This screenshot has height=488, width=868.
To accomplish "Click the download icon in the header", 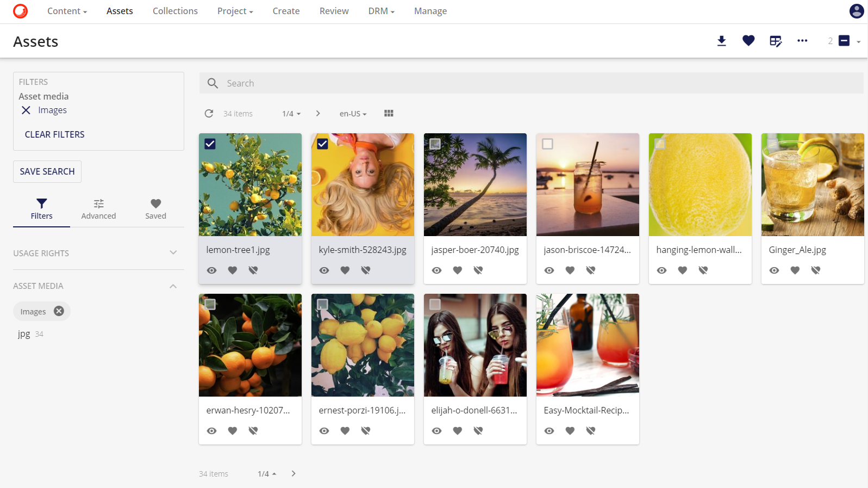I will coord(721,41).
